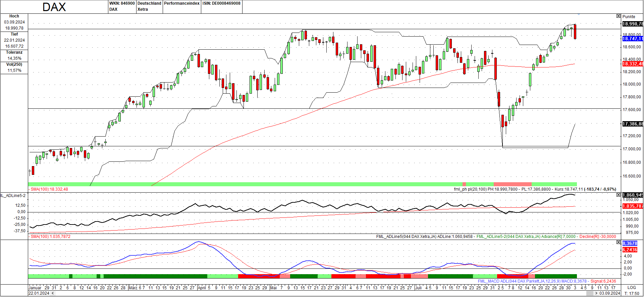
Task: Click the März month label on timeline
Action: point(133,288)
